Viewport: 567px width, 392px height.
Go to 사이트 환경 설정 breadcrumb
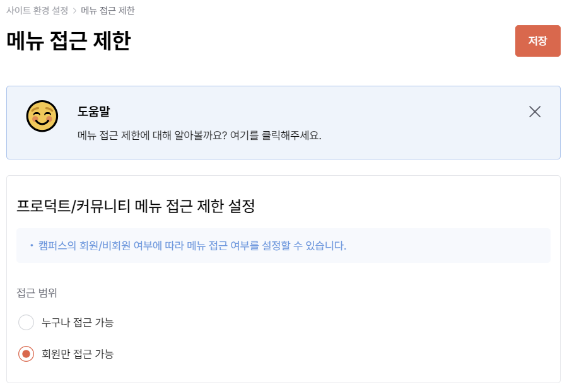pos(37,11)
